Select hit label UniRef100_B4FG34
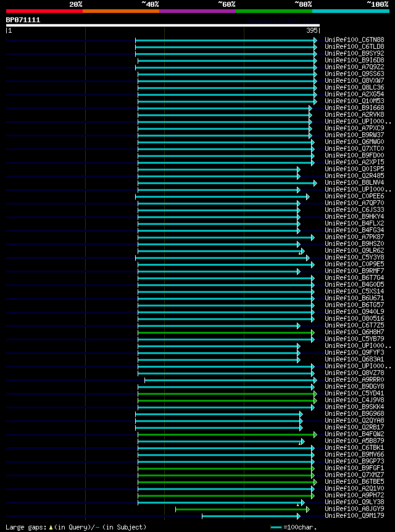 pos(355,230)
